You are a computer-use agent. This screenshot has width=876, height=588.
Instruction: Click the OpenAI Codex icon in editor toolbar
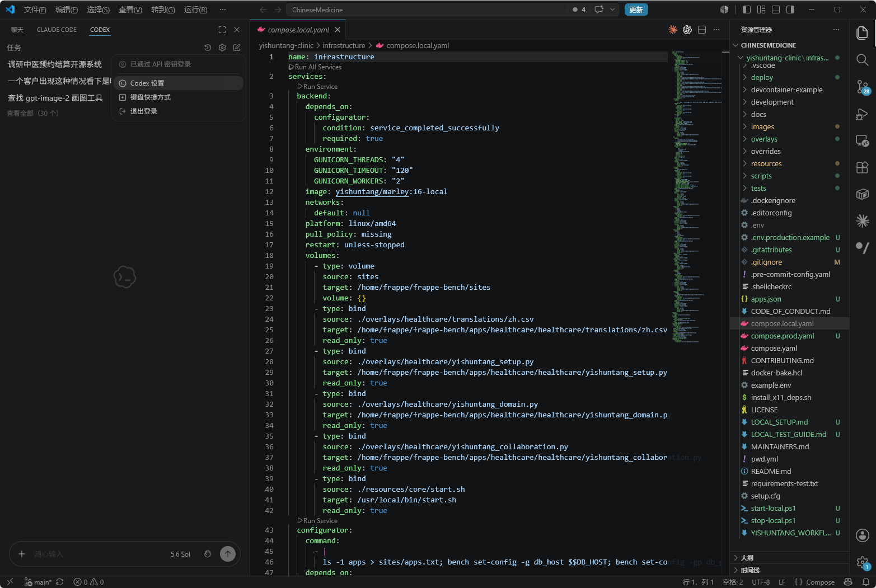(x=687, y=30)
